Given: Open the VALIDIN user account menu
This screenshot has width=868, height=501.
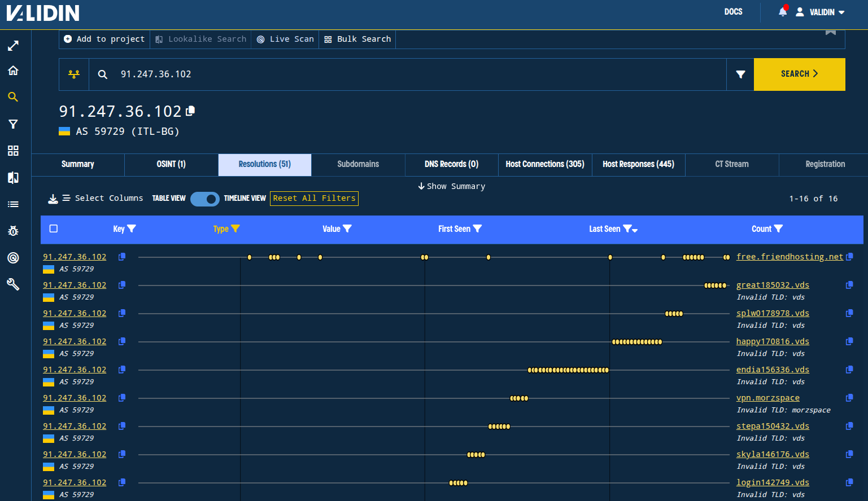Looking at the screenshot, I should pyautogui.click(x=820, y=12).
